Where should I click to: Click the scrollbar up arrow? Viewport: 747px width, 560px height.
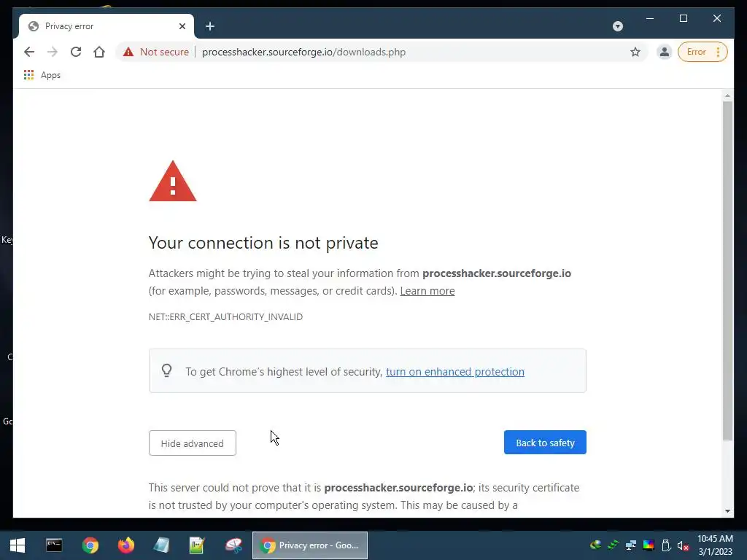pyautogui.click(x=727, y=96)
